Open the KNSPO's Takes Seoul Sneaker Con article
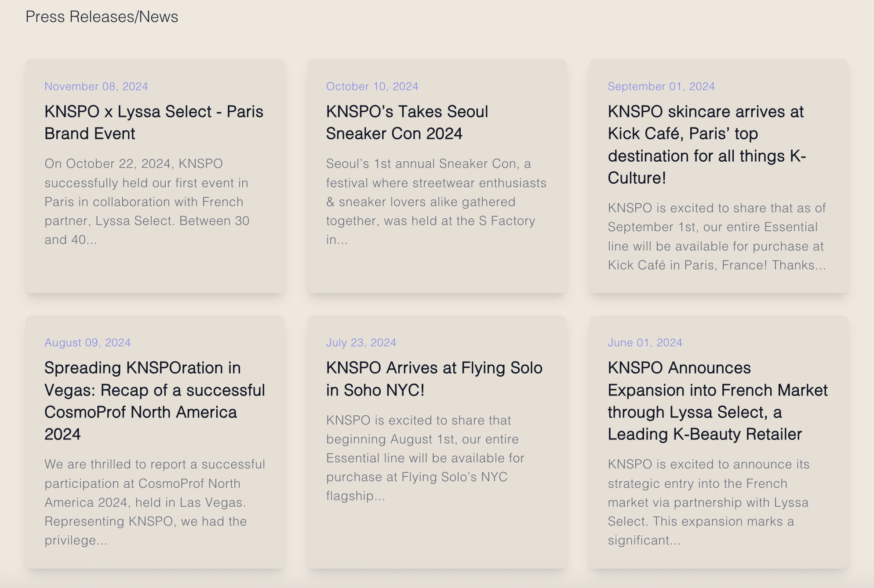The width and height of the screenshot is (874, 588). tap(407, 123)
